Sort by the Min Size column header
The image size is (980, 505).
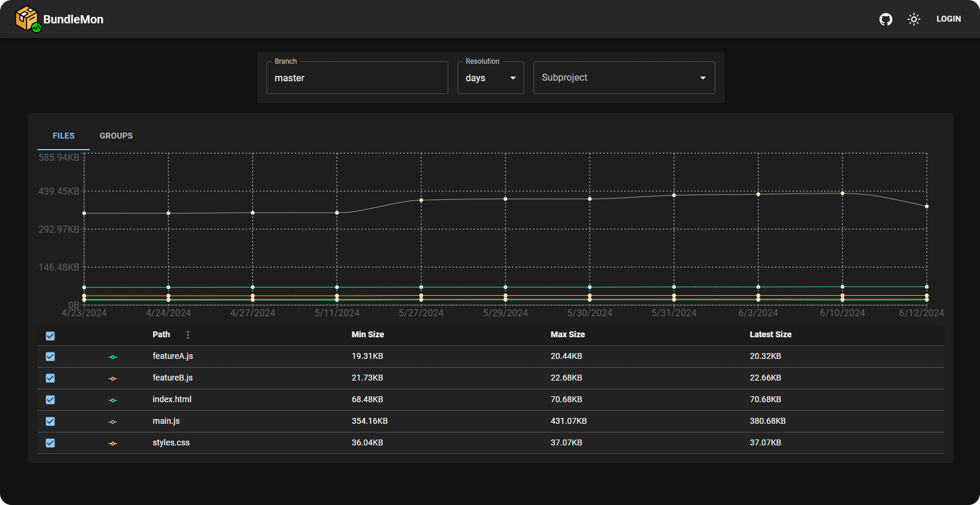pos(368,334)
